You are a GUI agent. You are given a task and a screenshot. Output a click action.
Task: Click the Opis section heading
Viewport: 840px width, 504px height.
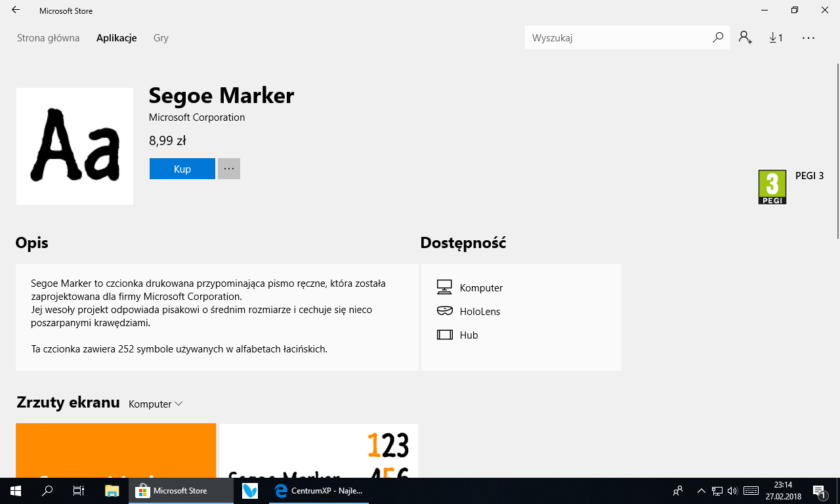(x=31, y=243)
